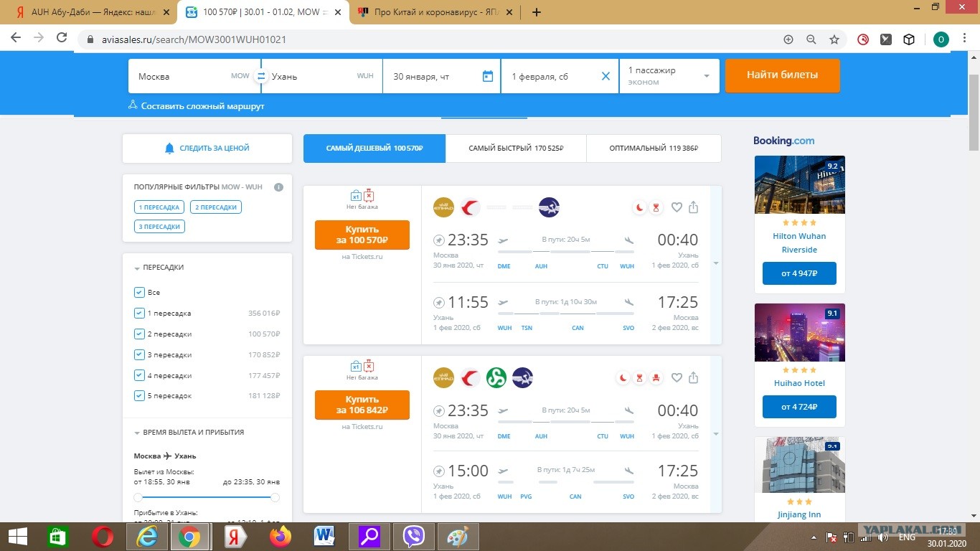This screenshot has height=551, width=980.
Task: Bookmark this page with the star icon
Action: (834, 39)
